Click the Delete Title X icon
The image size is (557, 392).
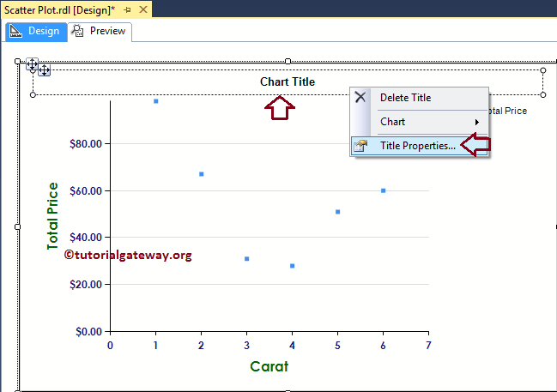[x=360, y=97]
